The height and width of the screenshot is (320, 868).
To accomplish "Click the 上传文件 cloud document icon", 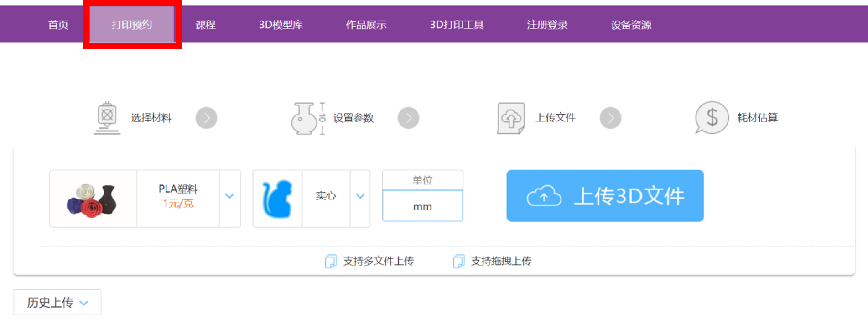I will (x=511, y=118).
